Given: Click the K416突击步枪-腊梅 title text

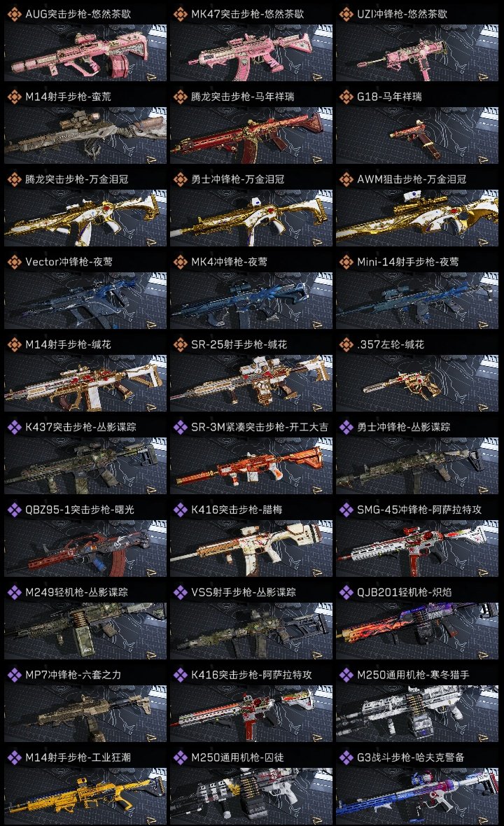Looking at the screenshot, I should 237,510.
